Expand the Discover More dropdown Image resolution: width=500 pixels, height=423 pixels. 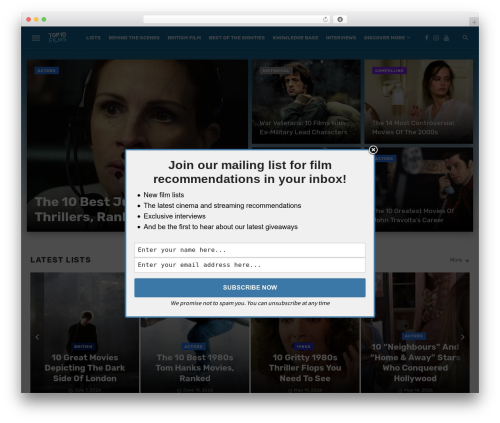[x=387, y=38]
